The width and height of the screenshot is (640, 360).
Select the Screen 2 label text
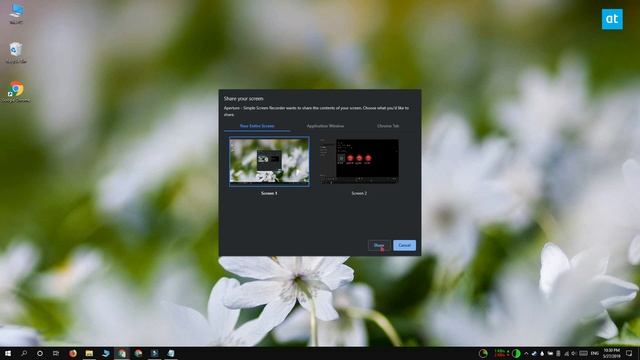pos(359,193)
